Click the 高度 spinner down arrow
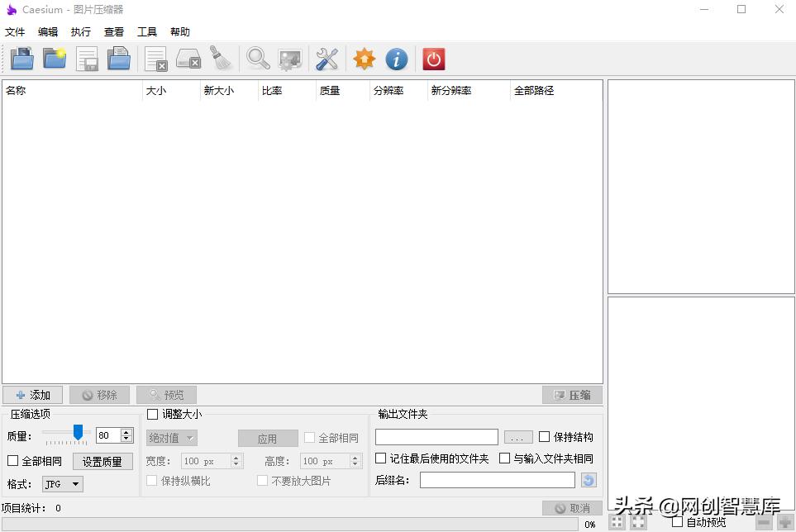 click(355, 464)
